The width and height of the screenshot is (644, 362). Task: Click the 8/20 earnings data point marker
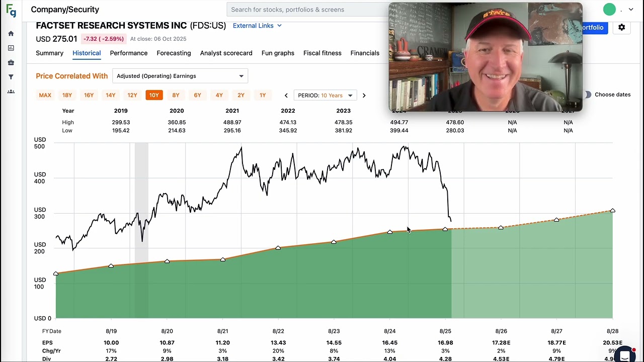click(167, 261)
